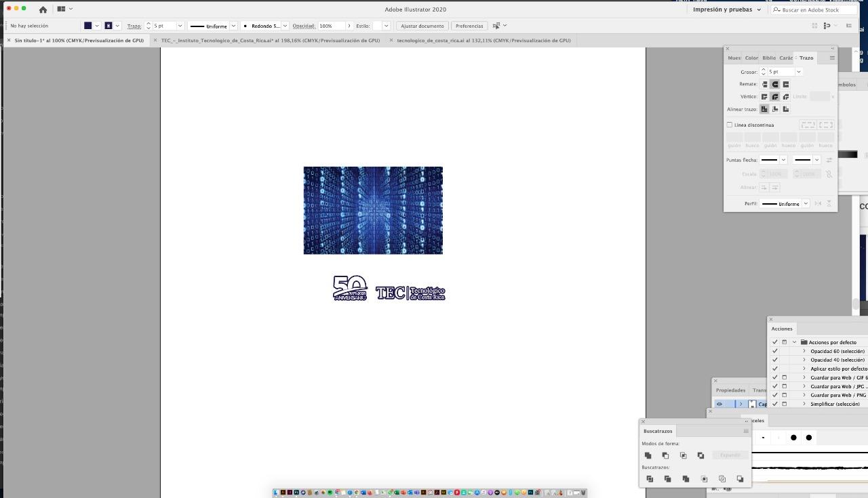Open the workspace layout switcher

click(65, 9)
